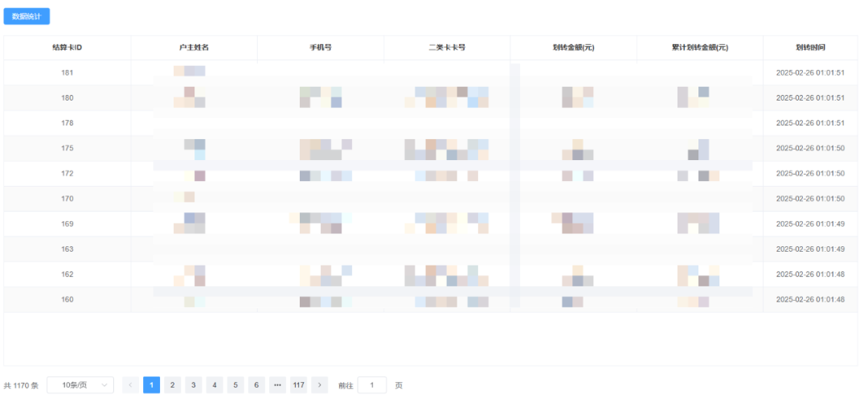Click the ellipsis more-pages button
The image size is (868, 399).
pyautogui.click(x=277, y=385)
